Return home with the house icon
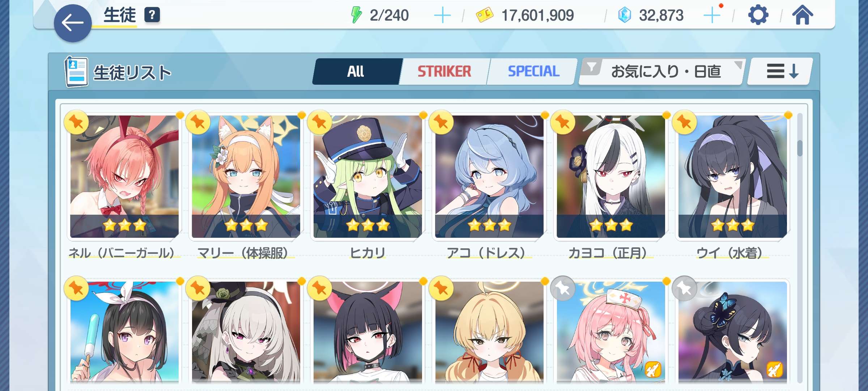 click(x=802, y=15)
